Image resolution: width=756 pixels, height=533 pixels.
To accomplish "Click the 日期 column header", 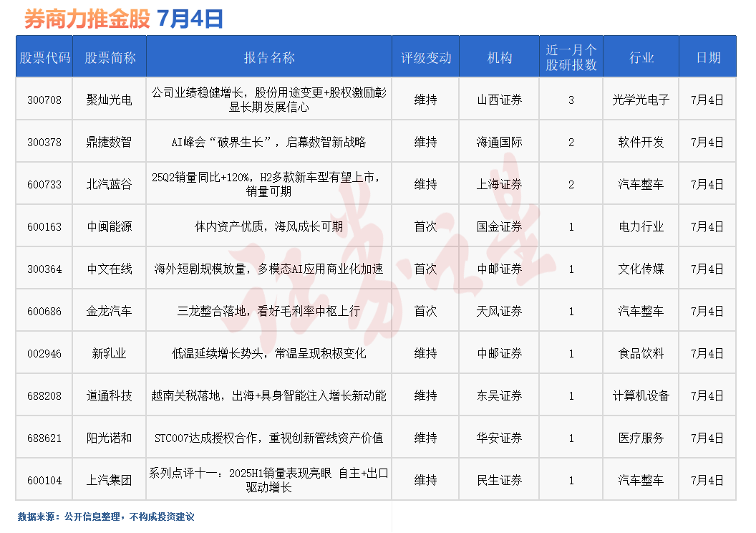I will [x=708, y=58].
